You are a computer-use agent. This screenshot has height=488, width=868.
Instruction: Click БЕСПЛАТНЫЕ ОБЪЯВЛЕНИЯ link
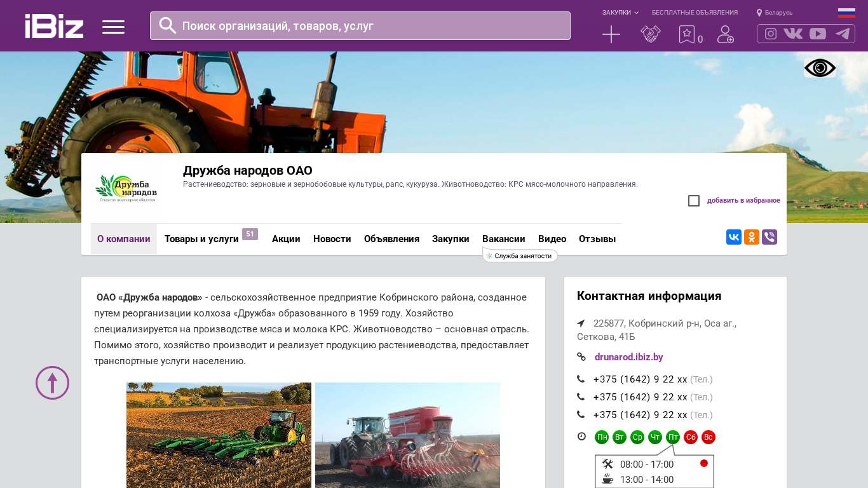pyautogui.click(x=695, y=13)
